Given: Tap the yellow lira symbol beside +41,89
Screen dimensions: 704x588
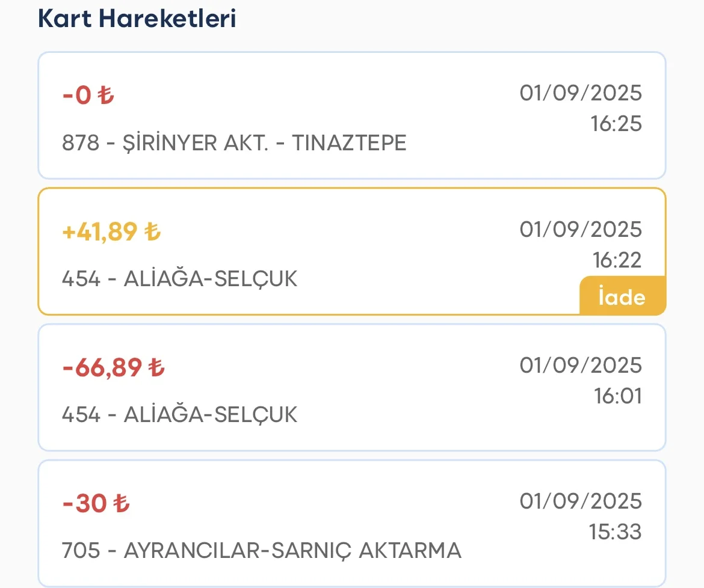Looking at the screenshot, I should pyautogui.click(x=153, y=231).
